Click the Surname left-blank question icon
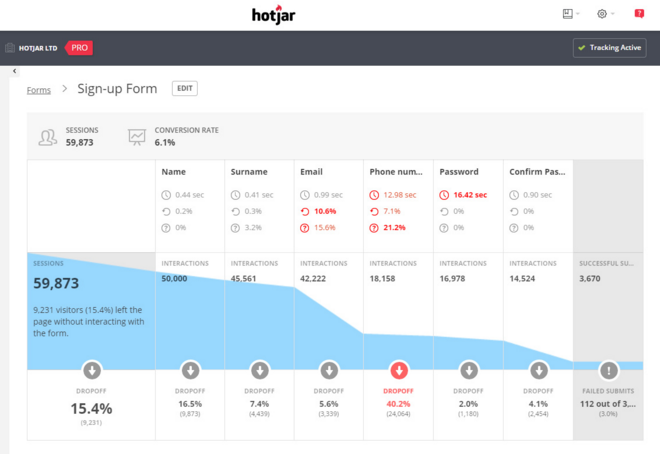Viewport: 660px width, 454px height. (236, 228)
